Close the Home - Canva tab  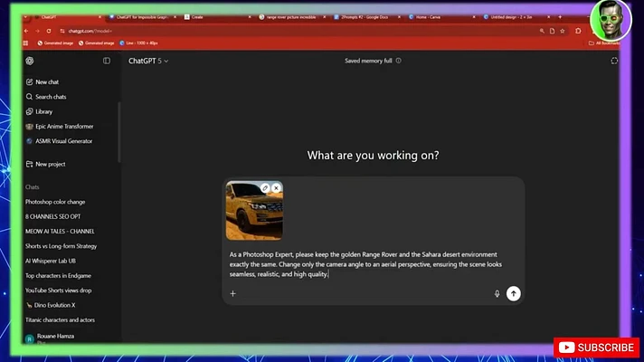(x=474, y=17)
